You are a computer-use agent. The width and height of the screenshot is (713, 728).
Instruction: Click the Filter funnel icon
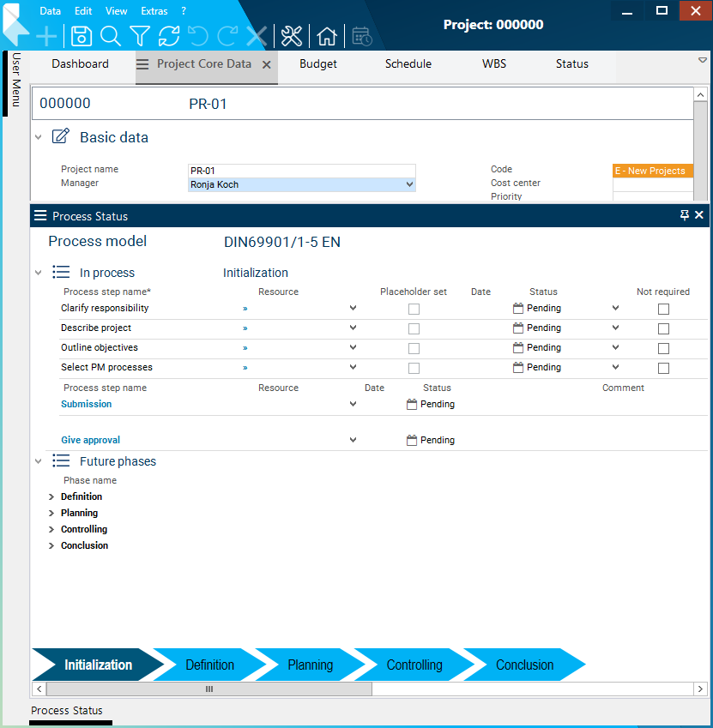tap(140, 36)
